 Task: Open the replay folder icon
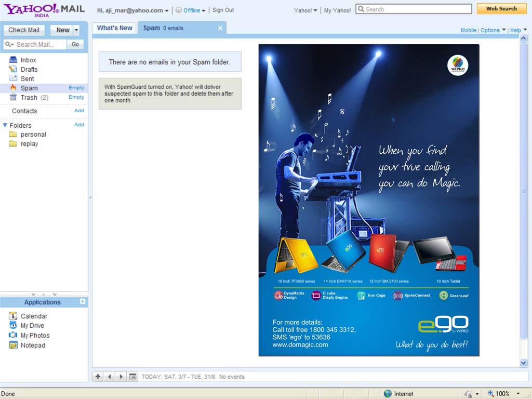13,143
